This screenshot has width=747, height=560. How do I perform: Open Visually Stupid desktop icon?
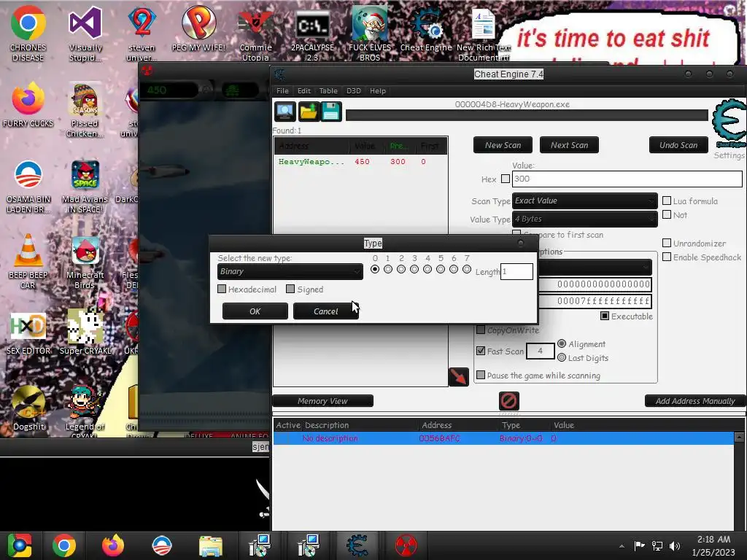coord(85,34)
